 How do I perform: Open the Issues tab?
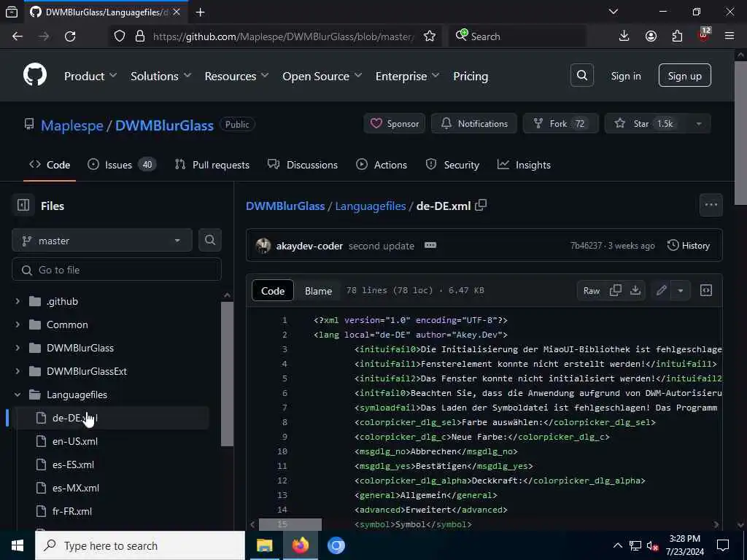pos(122,165)
